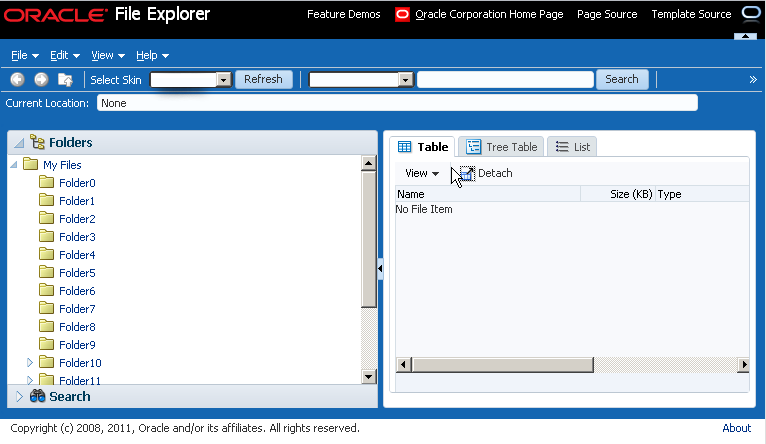Screen dimensions: 766x444
Task: Expand the Folder11 tree node
Action: [30, 380]
